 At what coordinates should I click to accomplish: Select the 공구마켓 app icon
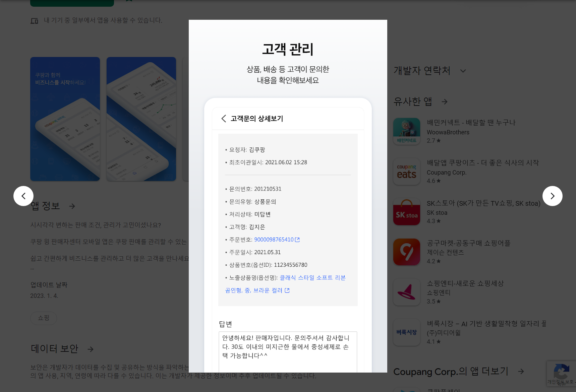(x=406, y=252)
